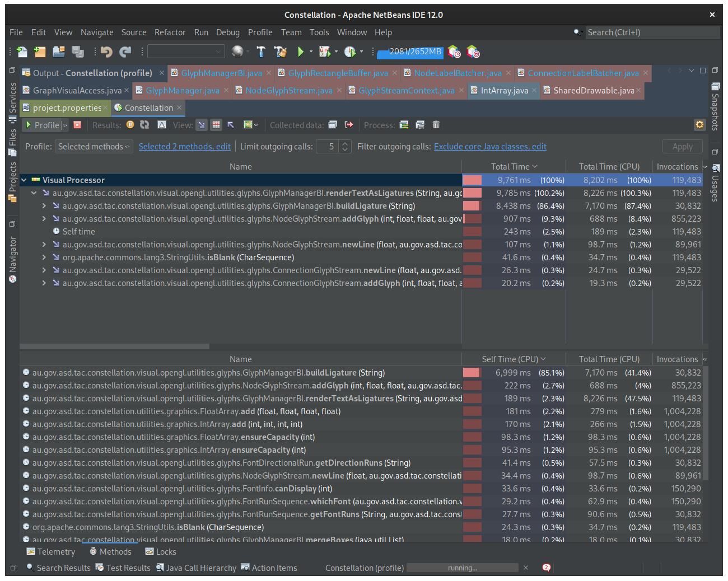Switch to hot spots grid view

click(x=216, y=125)
